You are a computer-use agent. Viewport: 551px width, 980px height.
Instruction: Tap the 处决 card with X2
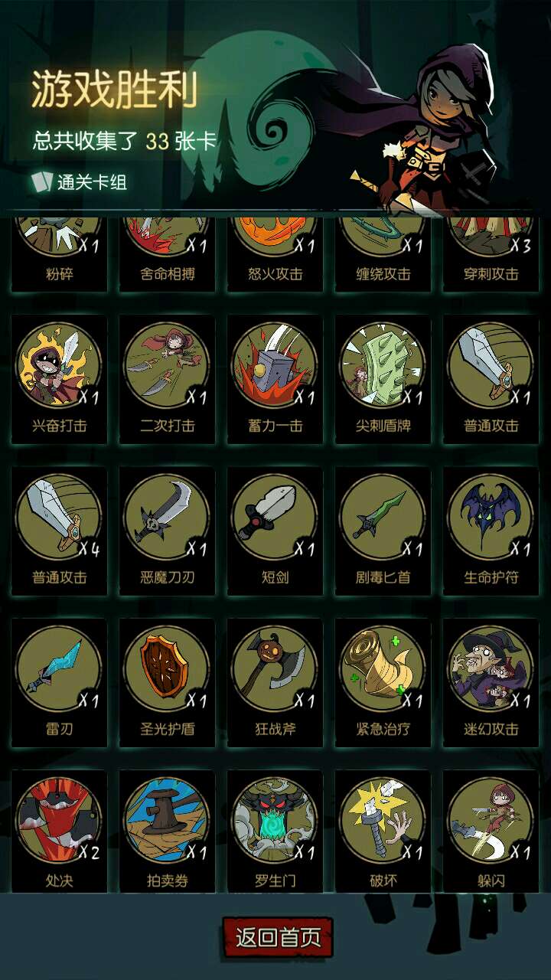tap(60, 819)
